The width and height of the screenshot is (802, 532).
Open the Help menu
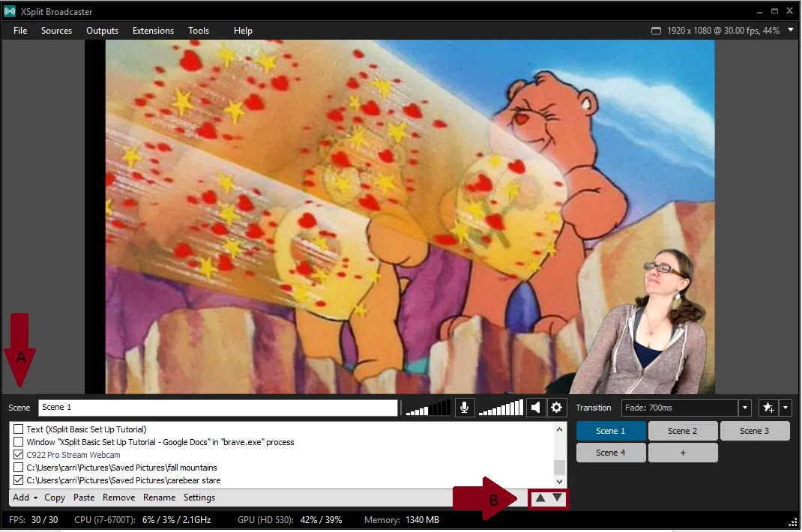tap(243, 31)
